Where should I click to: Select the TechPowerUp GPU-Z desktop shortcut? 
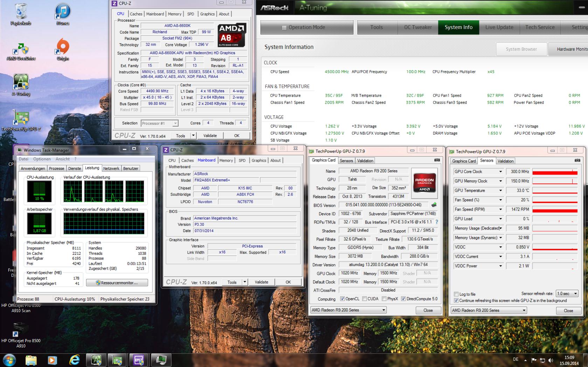pyautogui.click(x=21, y=120)
